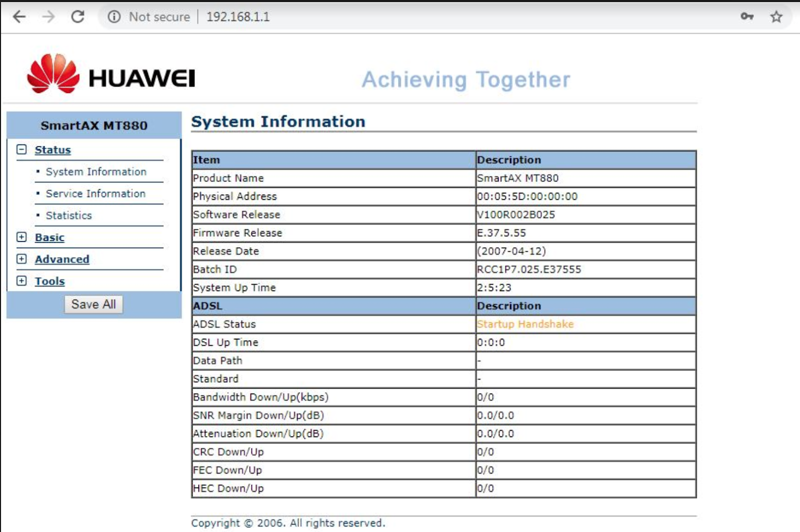Open System Information page in sidebar

[x=96, y=172]
